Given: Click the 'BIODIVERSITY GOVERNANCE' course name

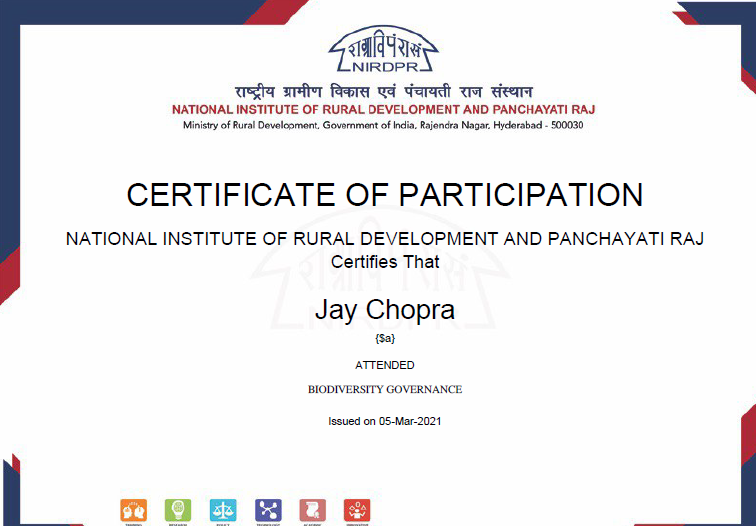Looking at the screenshot, I should click(x=385, y=390).
